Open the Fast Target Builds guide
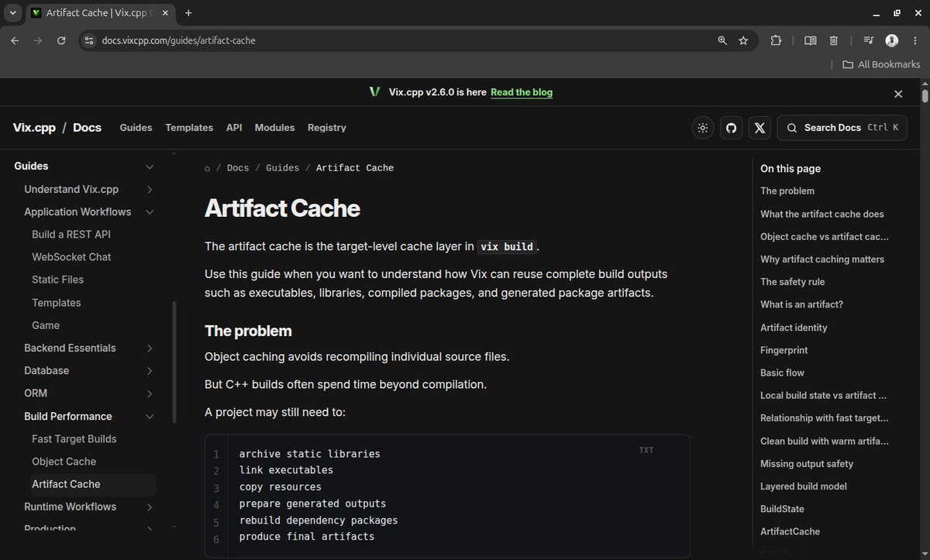The width and height of the screenshot is (930, 560). click(x=74, y=438)
